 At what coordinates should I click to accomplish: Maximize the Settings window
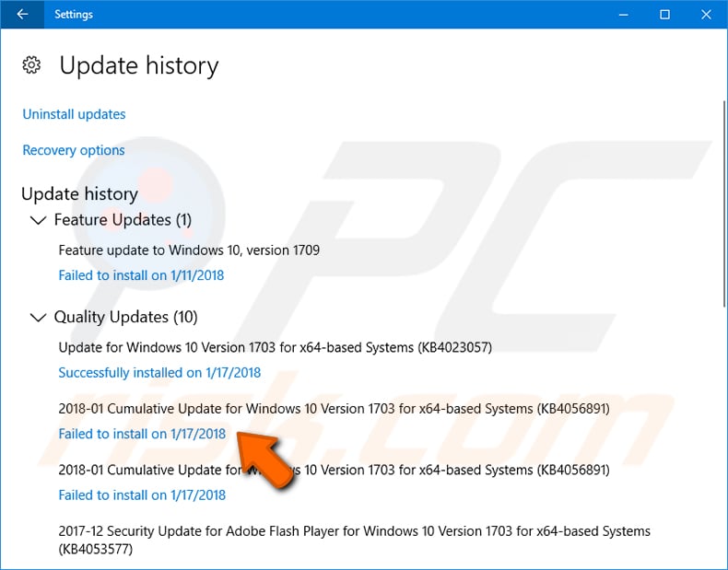(x=664, y=15)
